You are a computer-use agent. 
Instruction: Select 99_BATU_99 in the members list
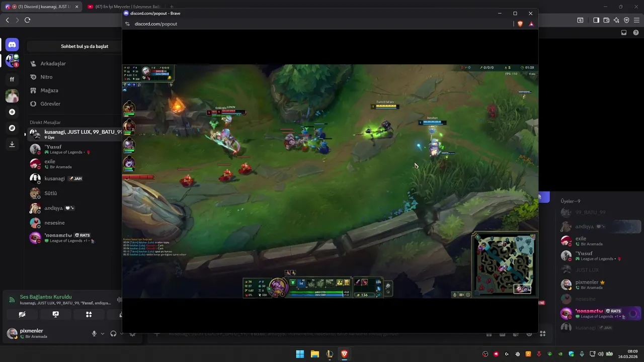(x=600, y=212)
